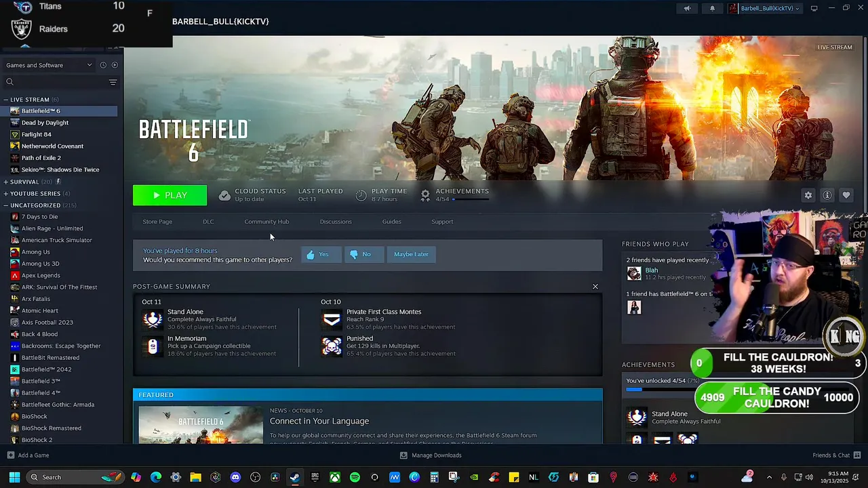Viewport: 868px width, 488px height.
Task: Click In Memoriam achievement icon
Action: point(153,346)
